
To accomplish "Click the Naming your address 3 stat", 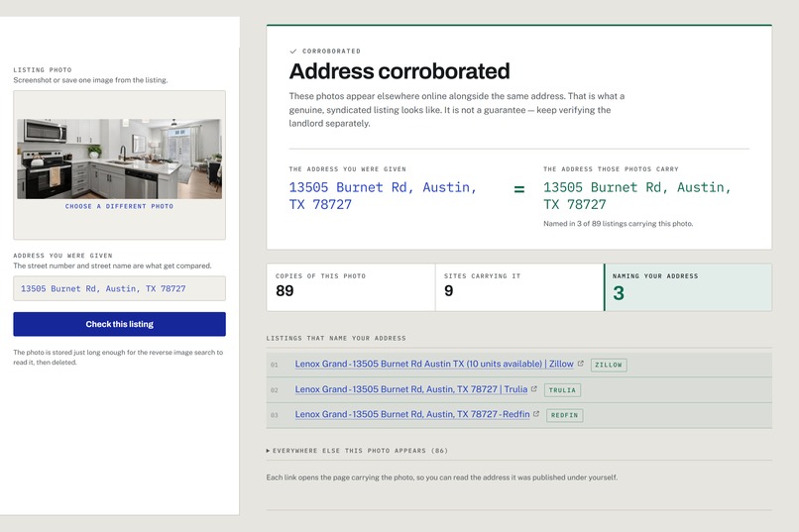I will tap(688, 287).
